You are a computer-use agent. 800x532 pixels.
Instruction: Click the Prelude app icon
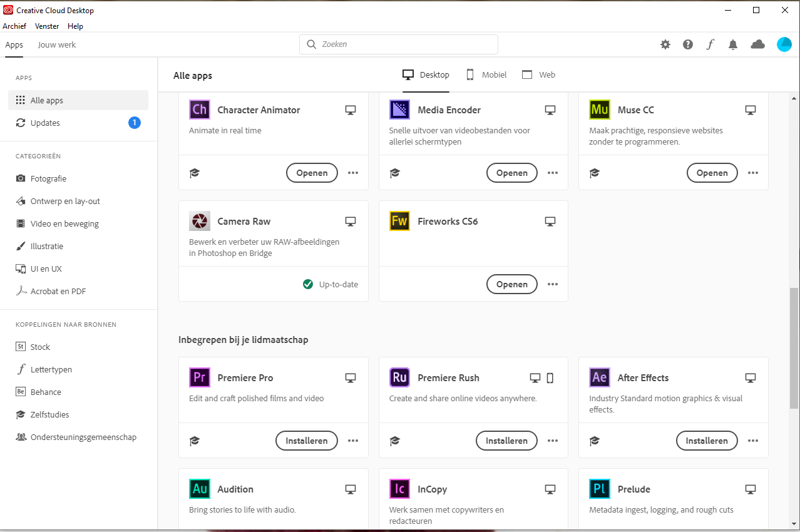(600, 489)
